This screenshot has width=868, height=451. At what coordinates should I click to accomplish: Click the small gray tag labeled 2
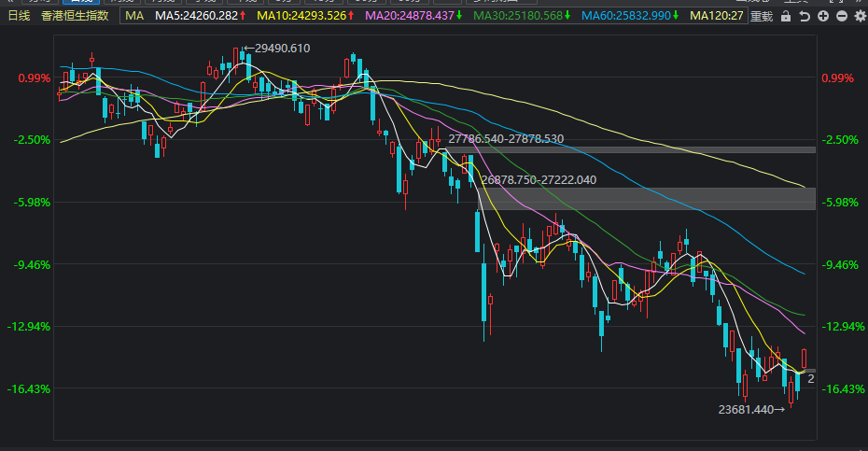[811, 377]
